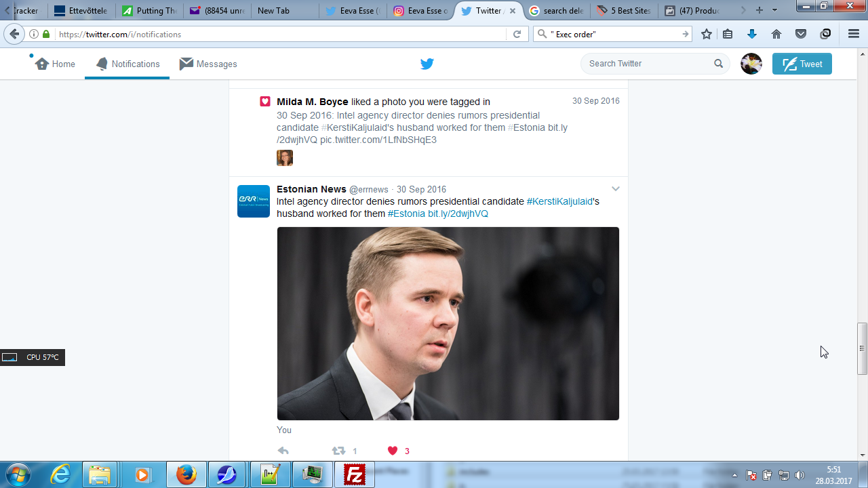Show the bookmarks list
This screenshot has width=868, height=488.
728,34
